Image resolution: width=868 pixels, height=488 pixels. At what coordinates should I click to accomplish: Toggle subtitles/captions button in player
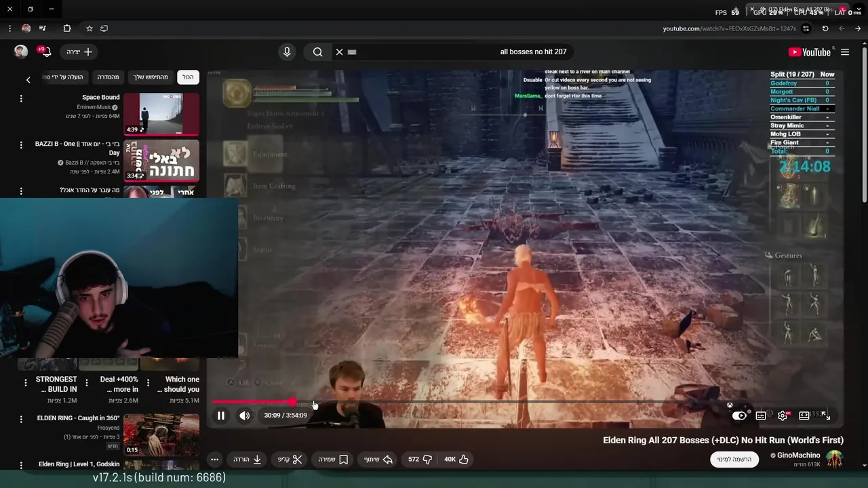pyautogui.click(x=761, y=415)
